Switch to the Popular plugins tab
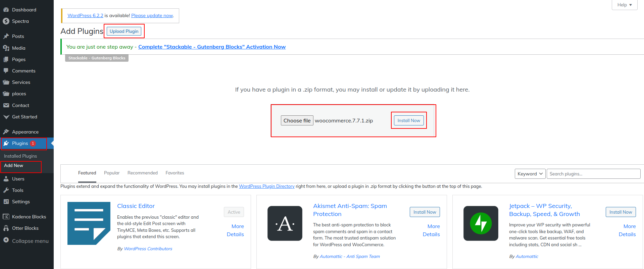Image resolution: width=644 pixels, height=269 pixels. (112, 173)
